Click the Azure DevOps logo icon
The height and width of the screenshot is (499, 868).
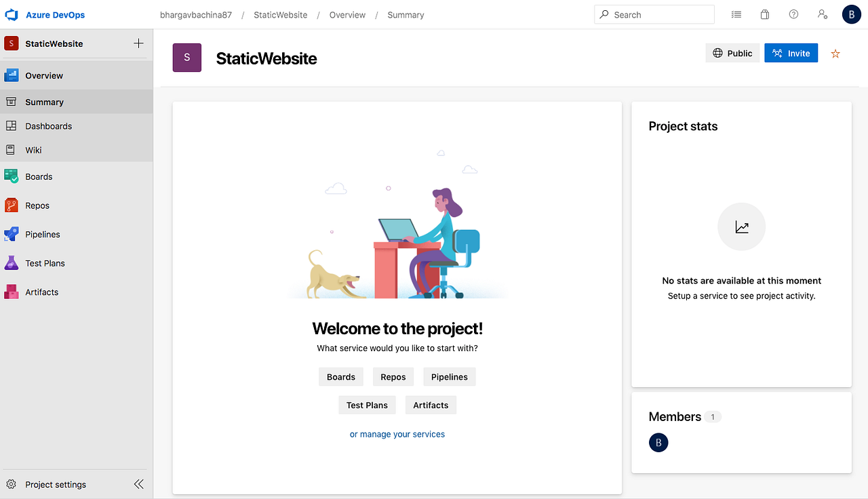11,14
